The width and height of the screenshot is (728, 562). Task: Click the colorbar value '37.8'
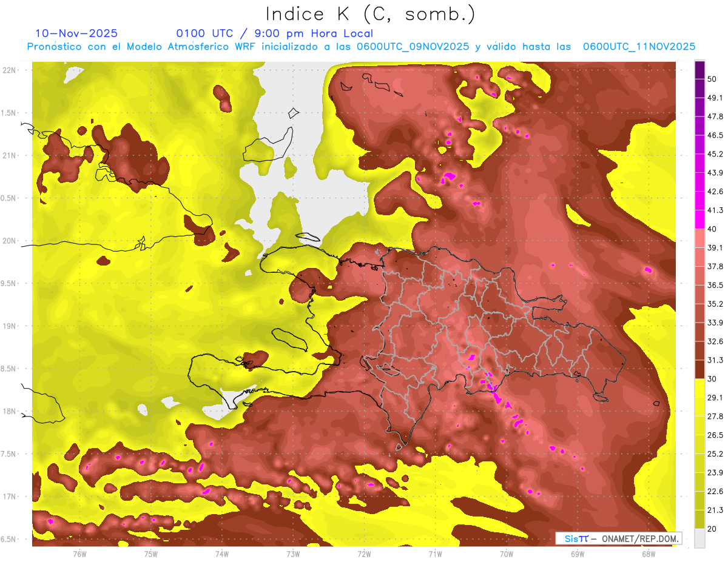715,266
